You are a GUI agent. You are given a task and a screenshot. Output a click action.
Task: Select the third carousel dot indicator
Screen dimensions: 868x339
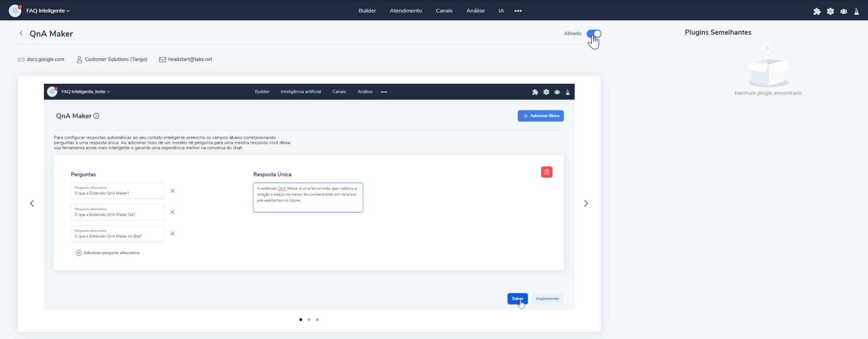(317, 320)
